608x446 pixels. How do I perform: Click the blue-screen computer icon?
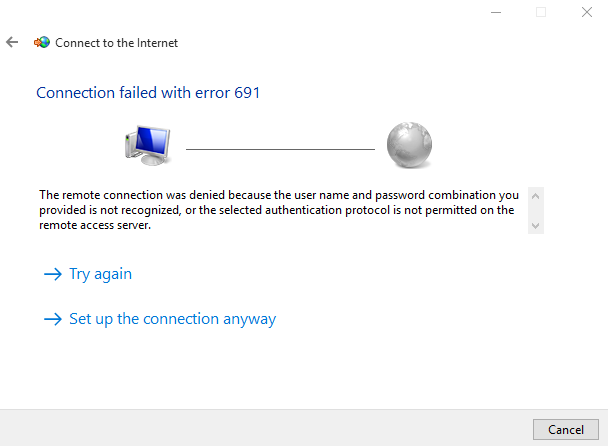pos(147,145)
